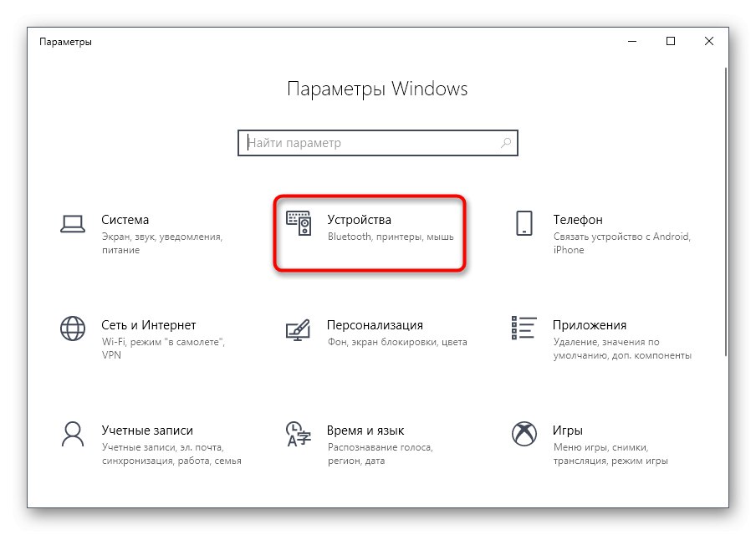
Task: Open the Учетные записи person icon
Action: (73, 434)
